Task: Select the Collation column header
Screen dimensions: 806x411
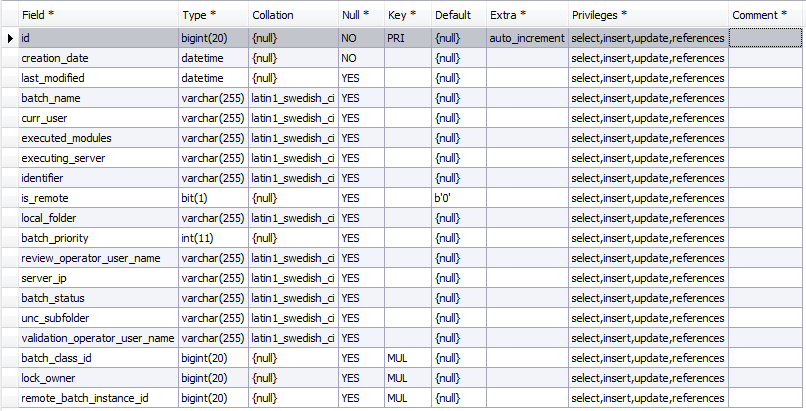Action: click(x=294, y=15)
